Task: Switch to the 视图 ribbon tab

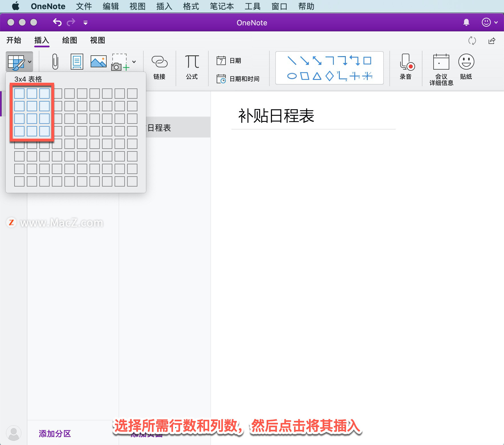Action: pos(97,40)
